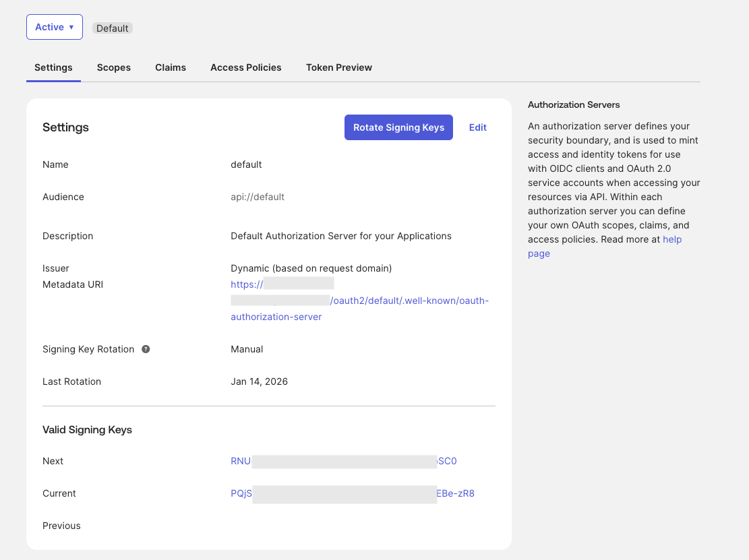The width and height of the screenshot is (749, 560).
Task: Open the Current signing key link
Action: point(353,494)
